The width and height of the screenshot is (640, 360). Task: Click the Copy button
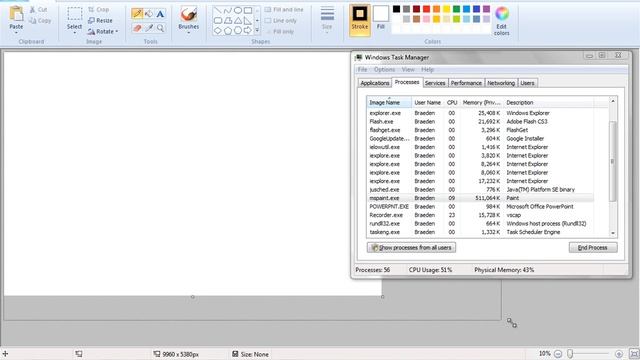(40, 20)
